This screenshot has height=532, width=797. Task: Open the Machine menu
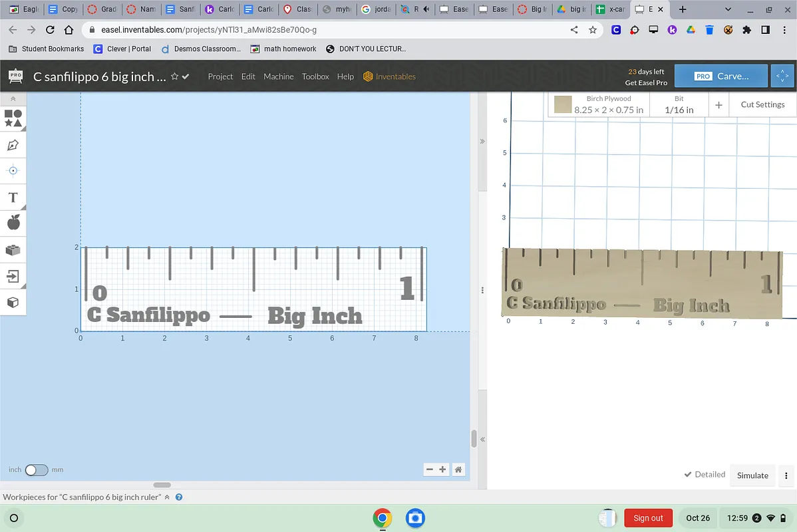[278, 76]
